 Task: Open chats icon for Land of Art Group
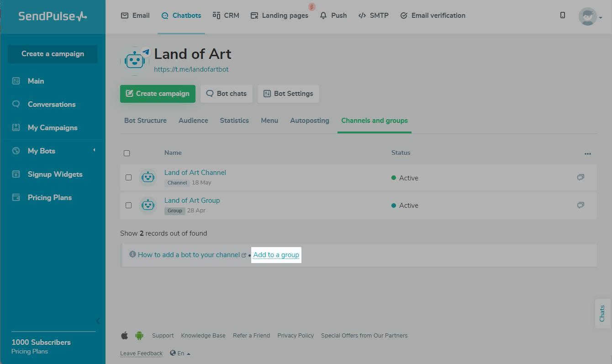580,205
